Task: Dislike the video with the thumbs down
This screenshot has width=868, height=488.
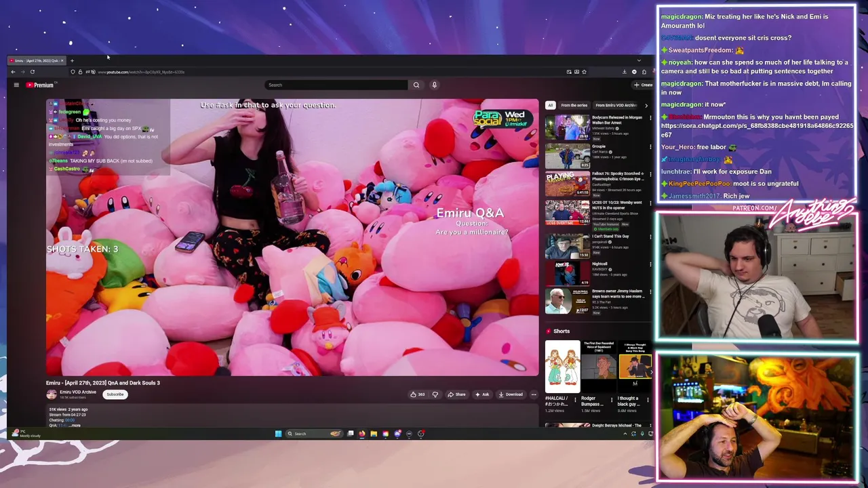Action: tap(435, 394)
